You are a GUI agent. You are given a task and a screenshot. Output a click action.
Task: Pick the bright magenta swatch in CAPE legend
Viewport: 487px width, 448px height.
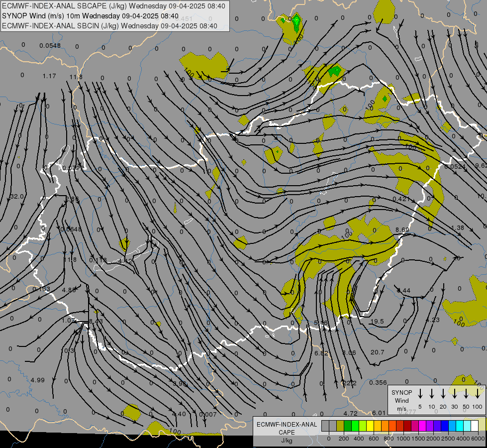click(422, 426)
